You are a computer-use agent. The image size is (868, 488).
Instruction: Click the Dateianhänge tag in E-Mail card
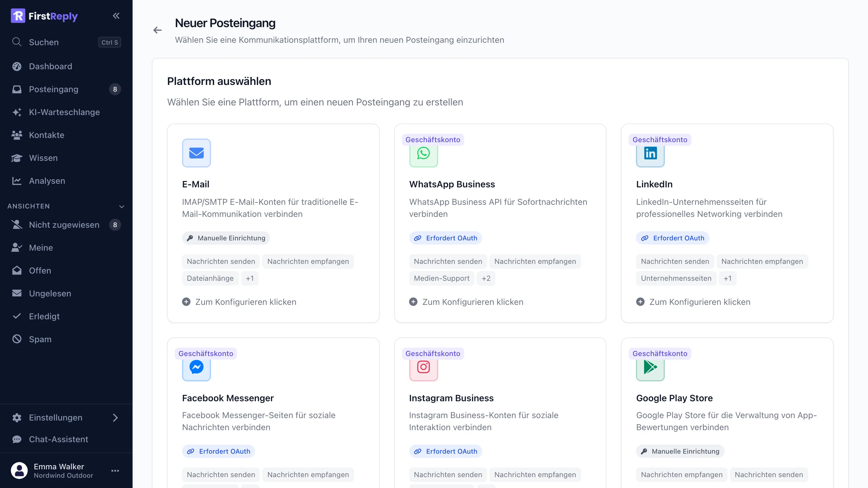pyautogui.click(x=210, y=279)
